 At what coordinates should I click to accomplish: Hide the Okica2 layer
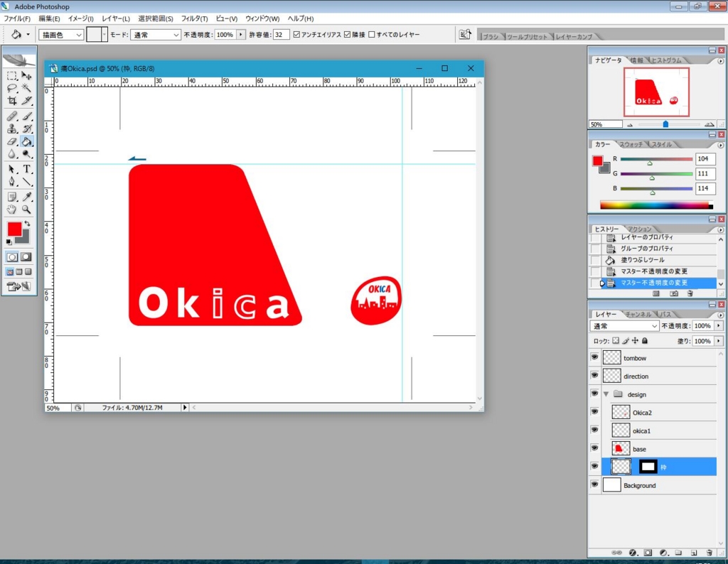(595, 411)
